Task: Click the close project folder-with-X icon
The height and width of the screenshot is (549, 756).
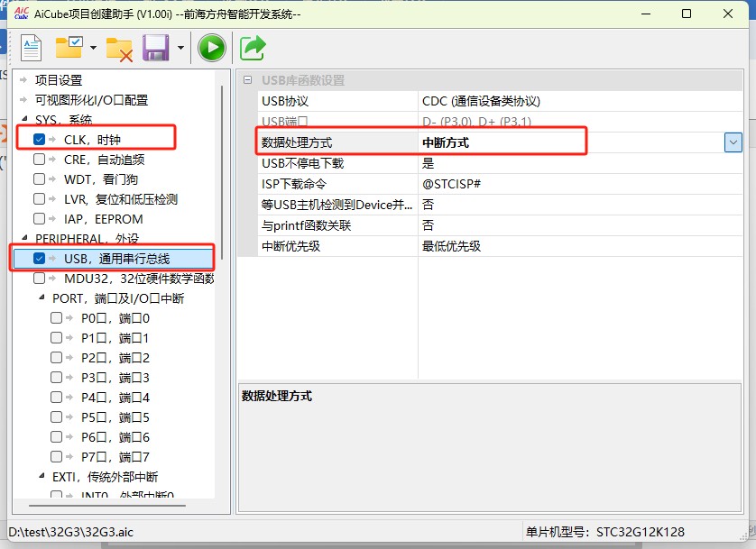Action: [120, 49]
